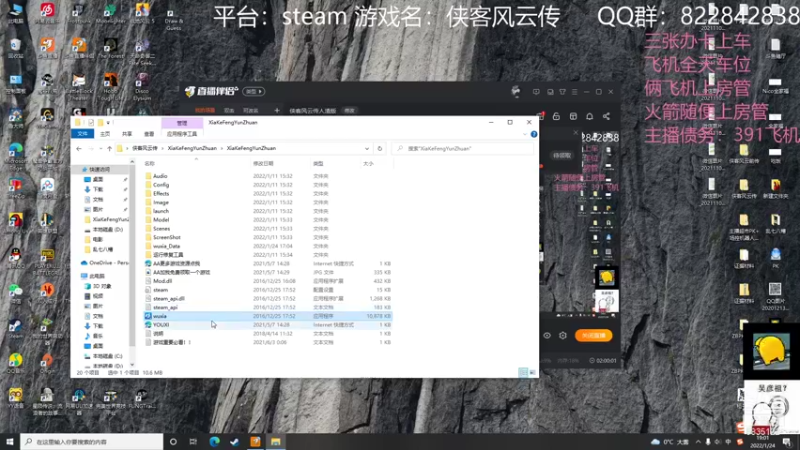
Task: Open the ScreenShot folder
Action: coord(166,237)
